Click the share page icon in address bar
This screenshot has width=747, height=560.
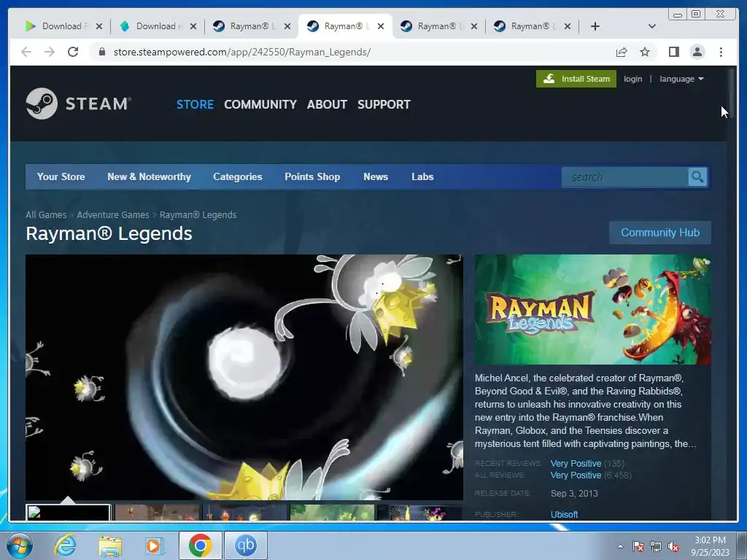coord(622,52)
